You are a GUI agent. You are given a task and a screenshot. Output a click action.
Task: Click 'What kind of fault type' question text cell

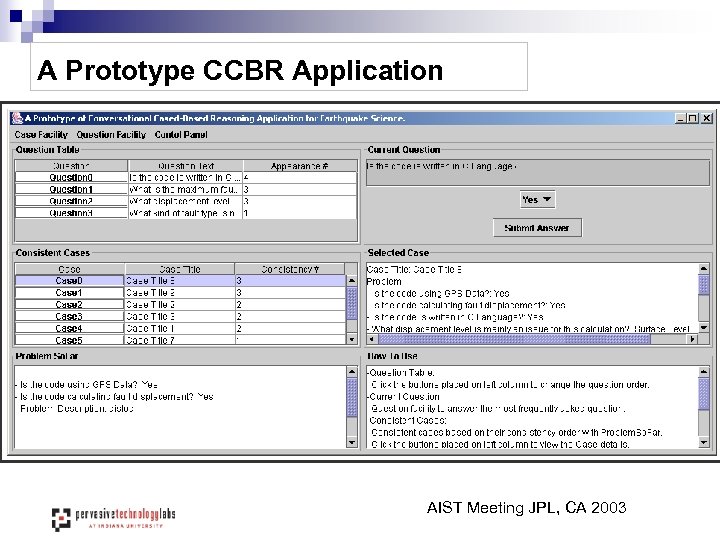click(x=185, y=213)
